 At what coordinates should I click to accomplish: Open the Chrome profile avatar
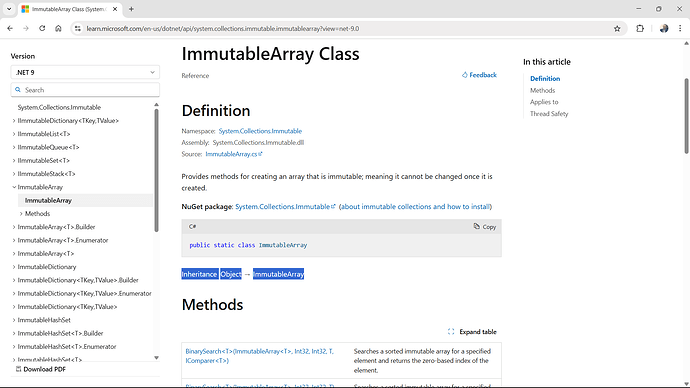tap(664, 29)
